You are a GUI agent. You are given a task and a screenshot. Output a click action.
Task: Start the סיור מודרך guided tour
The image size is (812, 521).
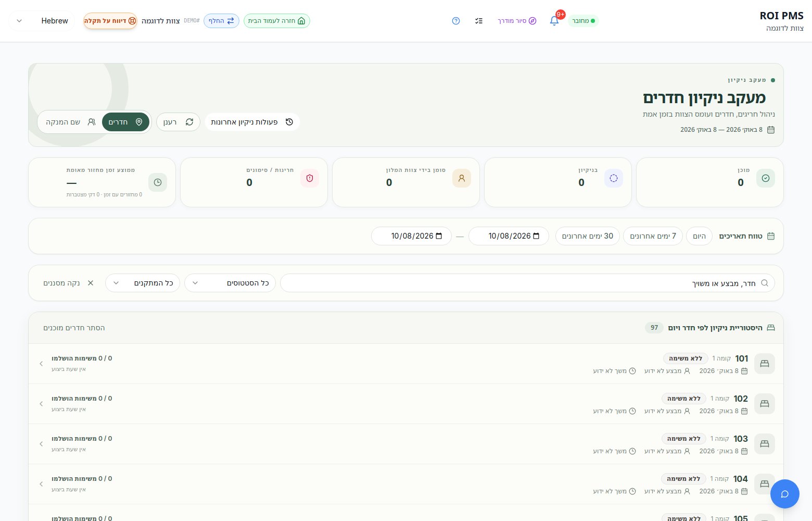517,21
